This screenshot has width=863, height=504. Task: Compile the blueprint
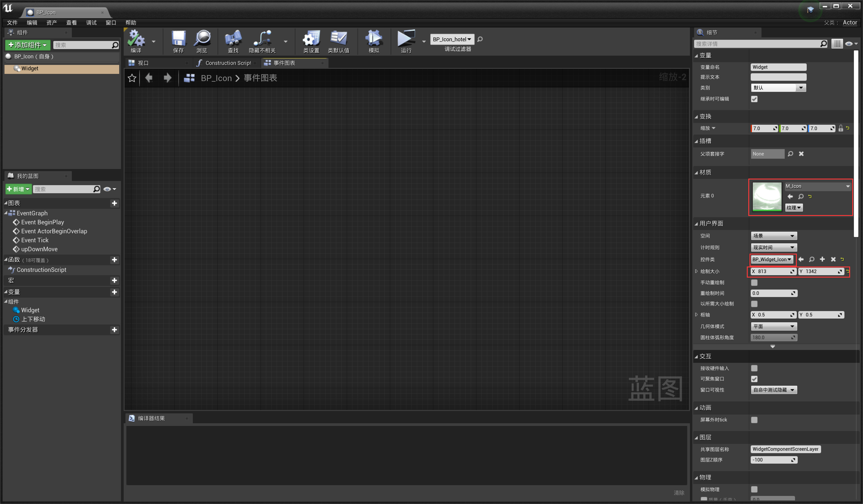coord(137,41)
